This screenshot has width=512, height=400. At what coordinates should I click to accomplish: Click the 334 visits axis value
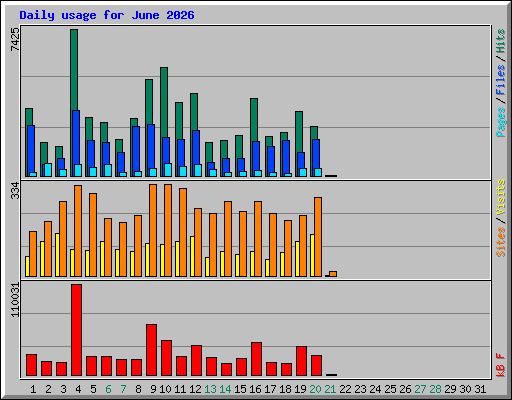[15, 190]
